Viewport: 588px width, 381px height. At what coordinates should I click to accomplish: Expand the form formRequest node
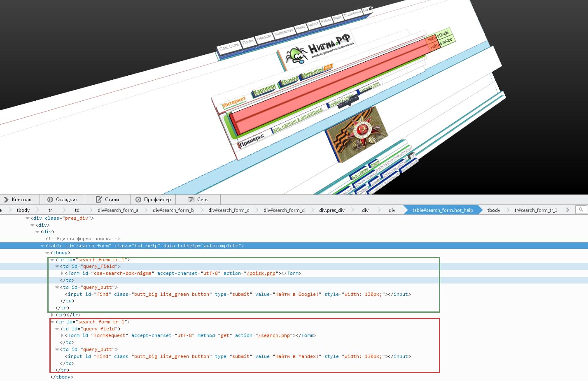click(x=62, y=335)
